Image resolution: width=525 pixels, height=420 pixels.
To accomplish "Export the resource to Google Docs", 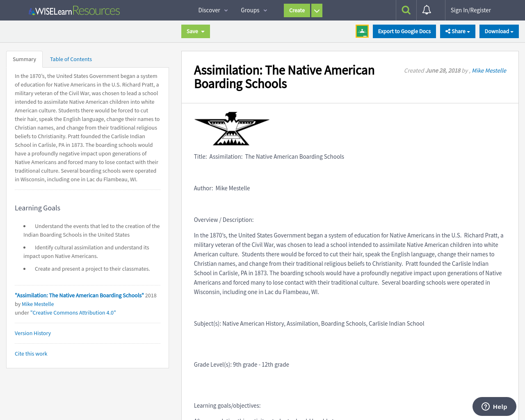I will click(x=404, y=30).
